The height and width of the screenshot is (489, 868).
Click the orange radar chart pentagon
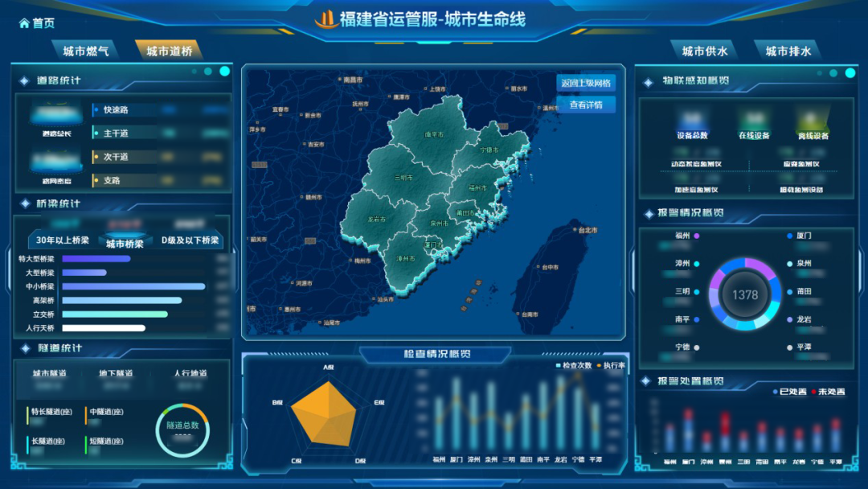(325, 415)
